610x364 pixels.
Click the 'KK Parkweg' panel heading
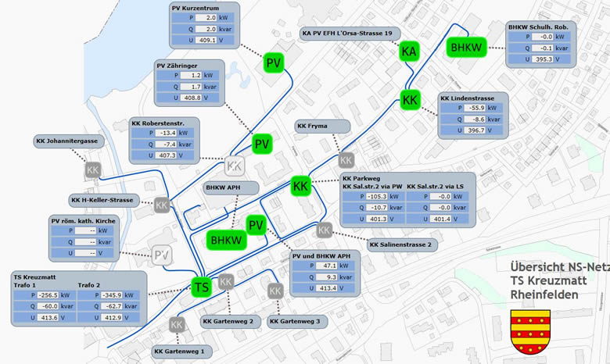pos(361,179)
